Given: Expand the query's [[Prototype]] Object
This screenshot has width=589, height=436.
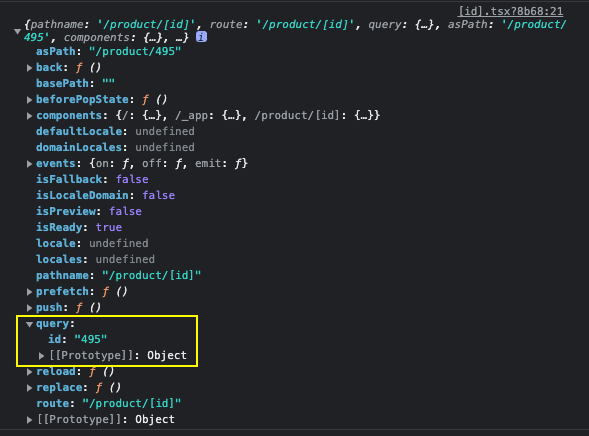Looking at the screenshot, I should [x=41, y=356].
